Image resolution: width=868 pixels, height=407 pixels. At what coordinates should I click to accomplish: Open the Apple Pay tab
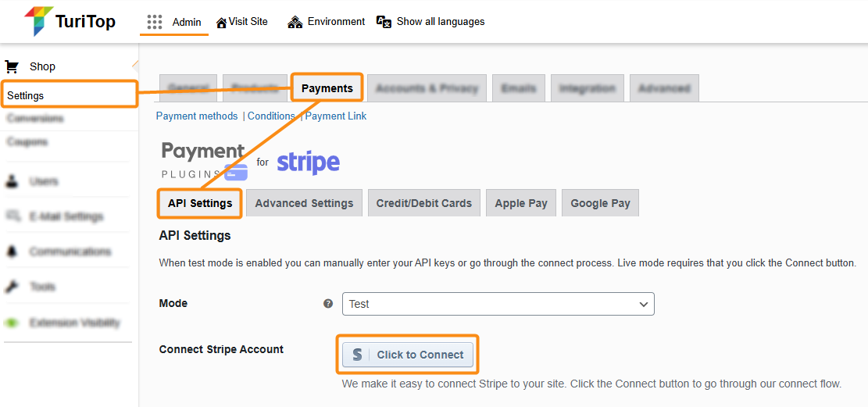521,203
